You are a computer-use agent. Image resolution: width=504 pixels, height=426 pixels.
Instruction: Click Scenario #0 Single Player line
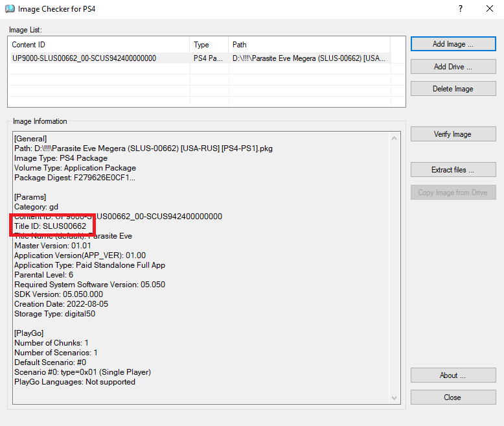tap(83, 372)
